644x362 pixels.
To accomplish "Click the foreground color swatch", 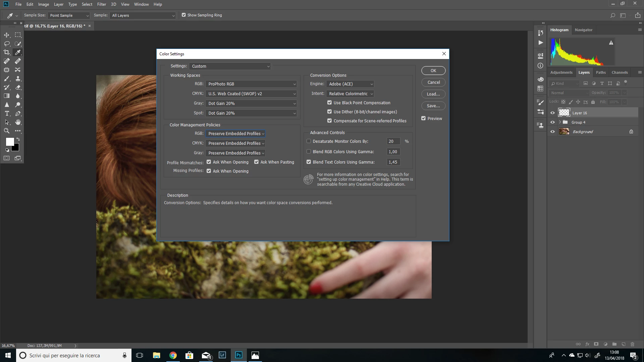I will 9,142.
